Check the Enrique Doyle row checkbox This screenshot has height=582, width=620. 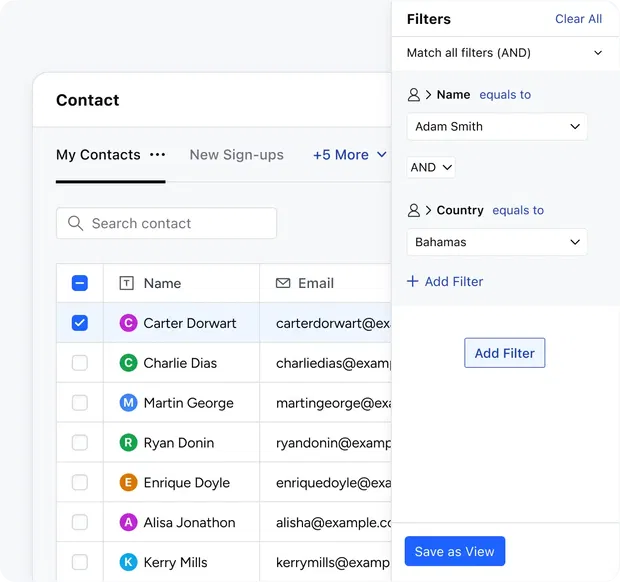tap(79, 482)
